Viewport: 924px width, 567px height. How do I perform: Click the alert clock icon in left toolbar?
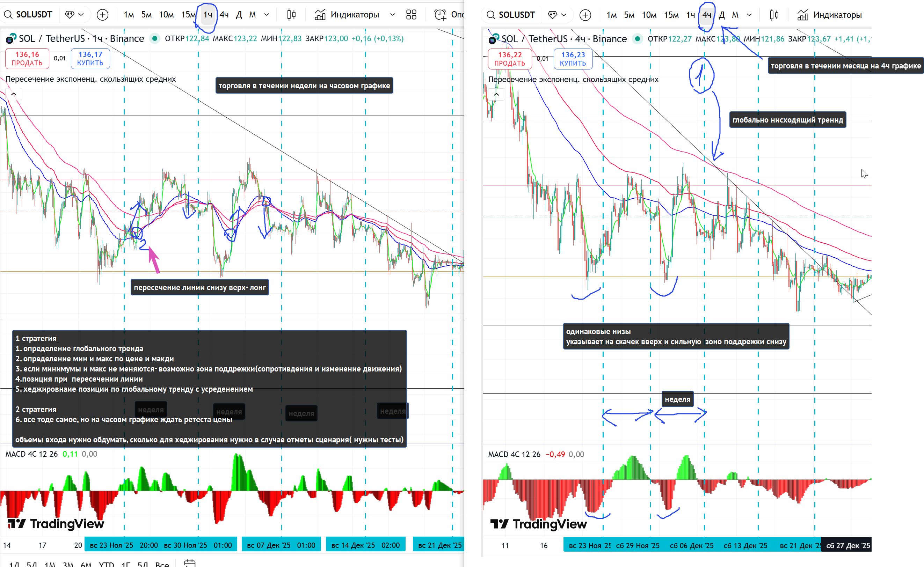(440, 15)
